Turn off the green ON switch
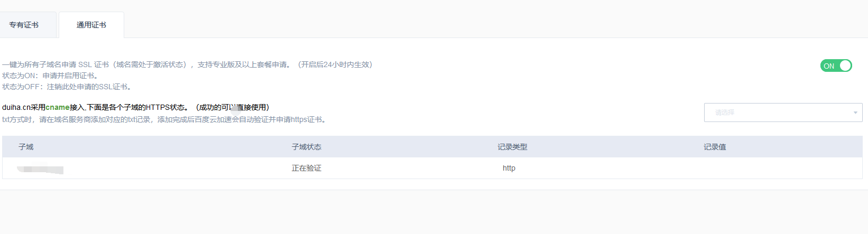 pyautogui.click(x=836, y=65)
